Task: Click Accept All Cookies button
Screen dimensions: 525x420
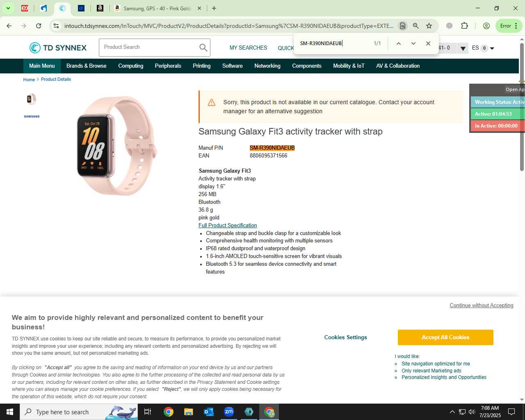Action: click(x=445, y=338)
